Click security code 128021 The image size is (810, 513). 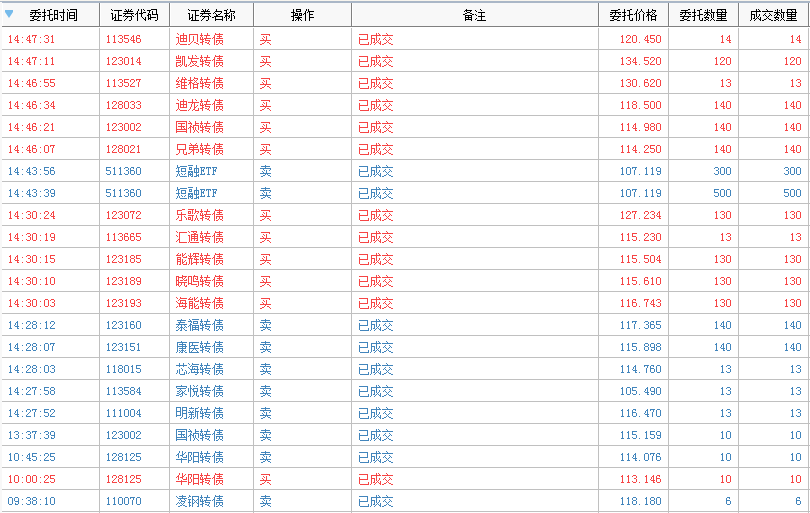(x=123, y=149)
